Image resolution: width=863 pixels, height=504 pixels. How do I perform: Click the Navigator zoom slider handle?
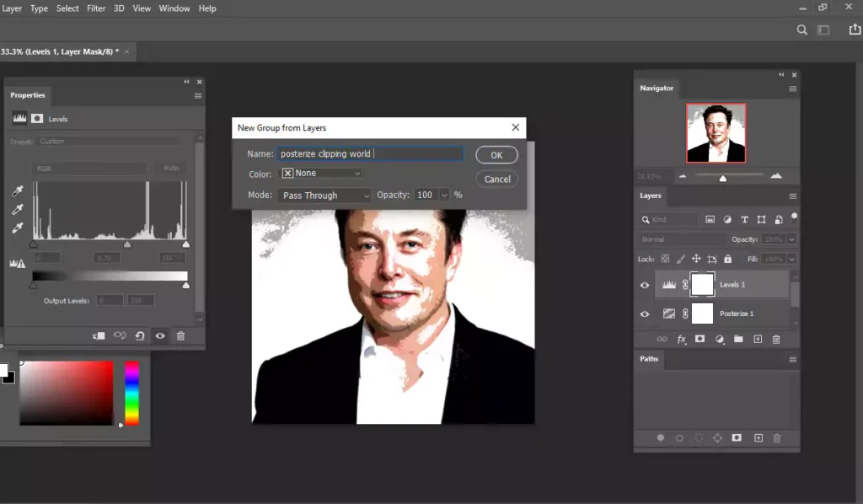coord(722,178)
